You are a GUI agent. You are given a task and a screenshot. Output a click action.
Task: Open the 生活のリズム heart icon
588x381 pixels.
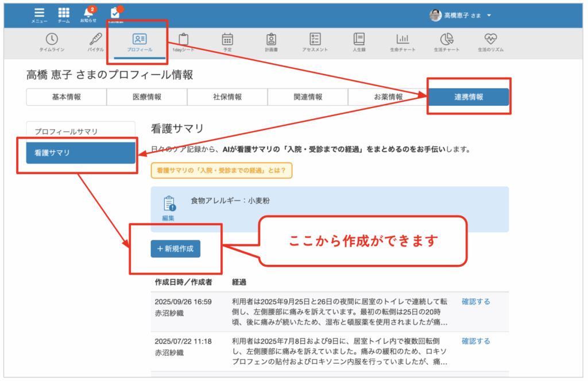(x=490, y=42)
